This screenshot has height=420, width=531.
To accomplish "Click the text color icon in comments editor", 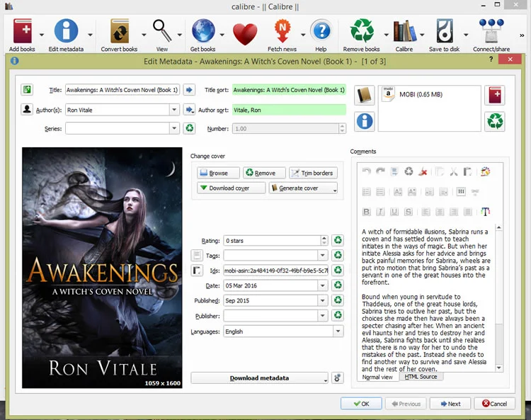I will point(485,212).
